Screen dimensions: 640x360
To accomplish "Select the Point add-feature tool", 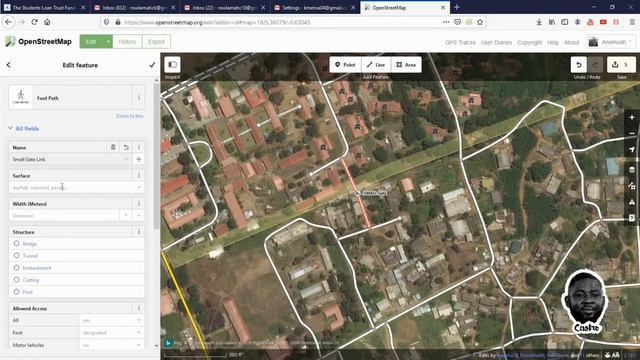I will (345, 64).
